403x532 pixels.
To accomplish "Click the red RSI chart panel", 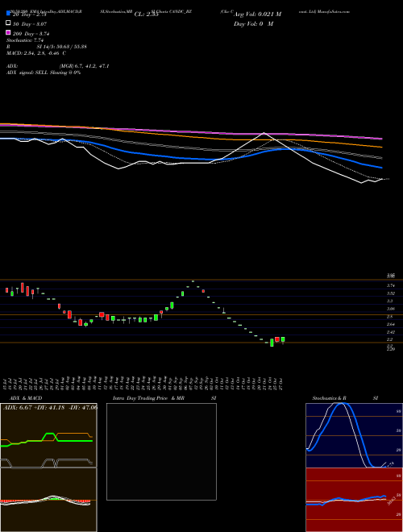I will (354, 500).
